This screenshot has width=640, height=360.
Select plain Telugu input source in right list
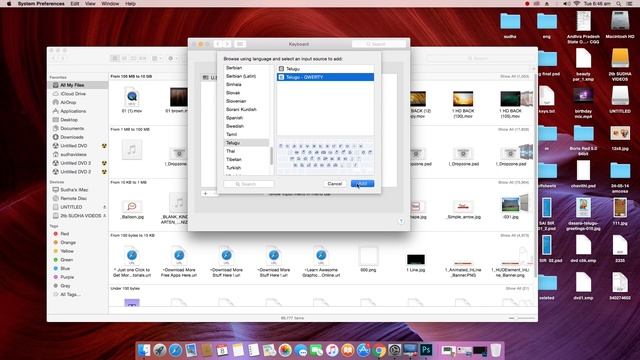(x=325, y=69)
